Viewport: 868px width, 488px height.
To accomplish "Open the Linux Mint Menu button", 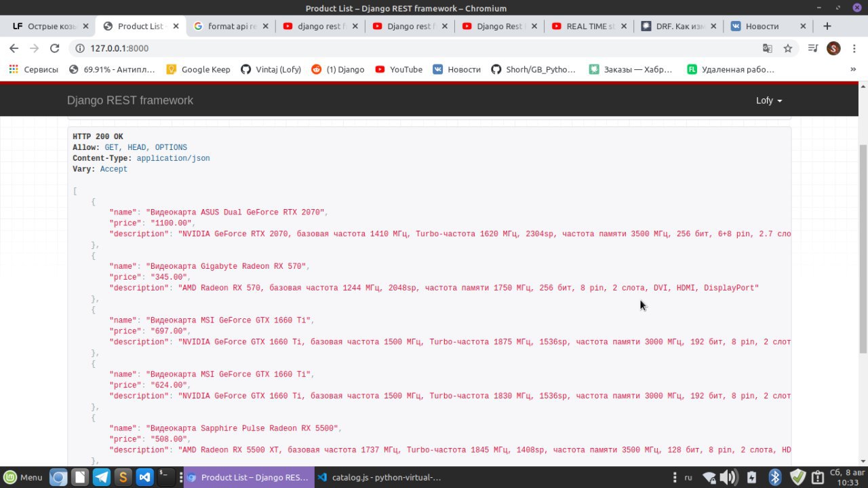I will [x=24, y=477].
